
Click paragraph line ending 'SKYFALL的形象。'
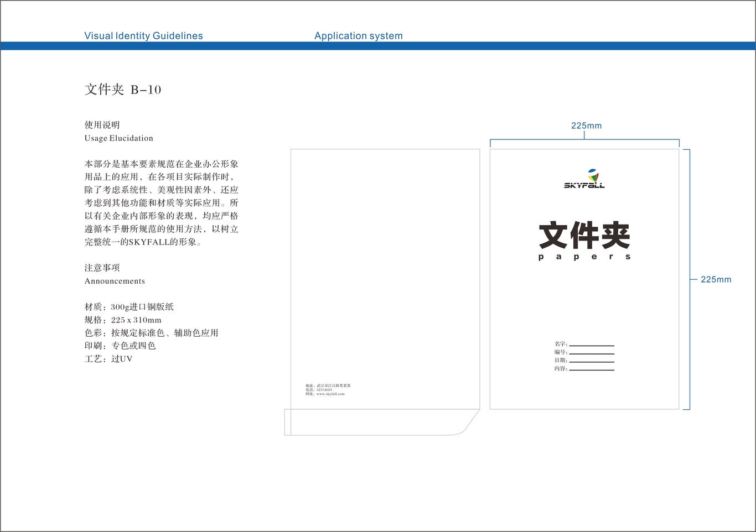pos(143,242)
